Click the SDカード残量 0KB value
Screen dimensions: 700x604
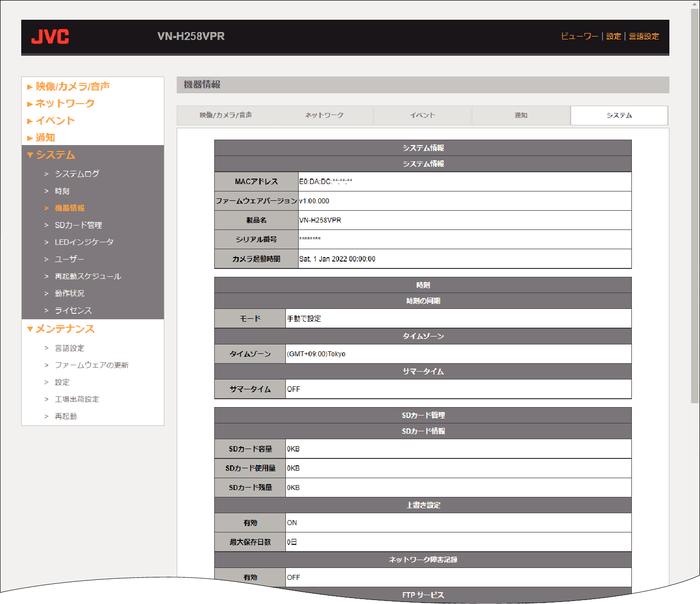tap(293, 488)
